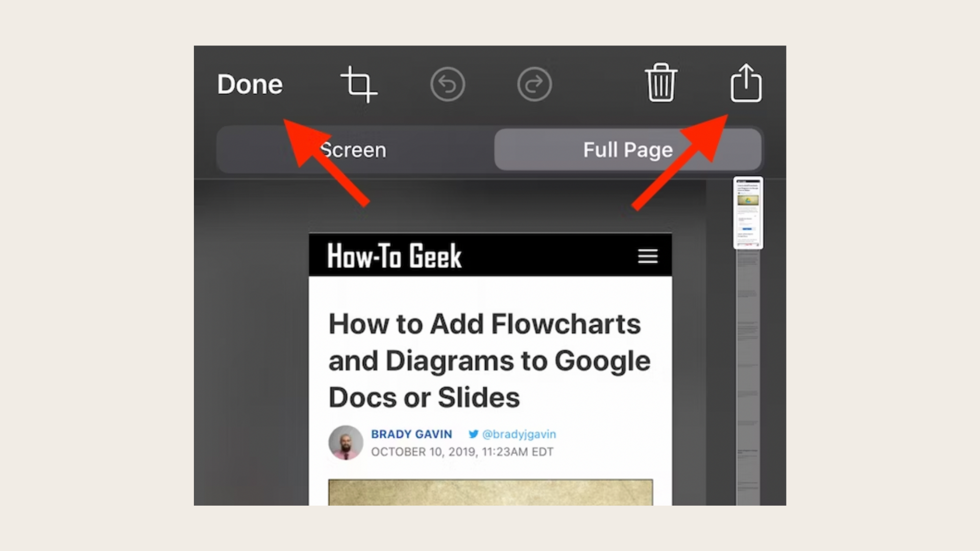Click the dimmed page strip below preview thumbnail
This screenshot has width=980, height=551.
tap(748, 378)
